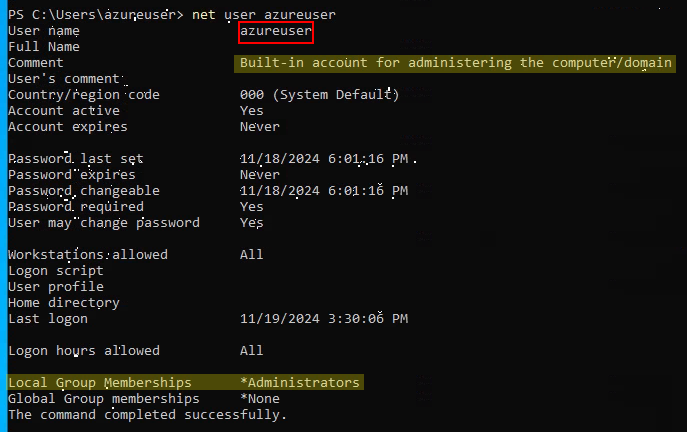Click the Last logon timestamp value
The image size is (687, 432).
point(324,319)
